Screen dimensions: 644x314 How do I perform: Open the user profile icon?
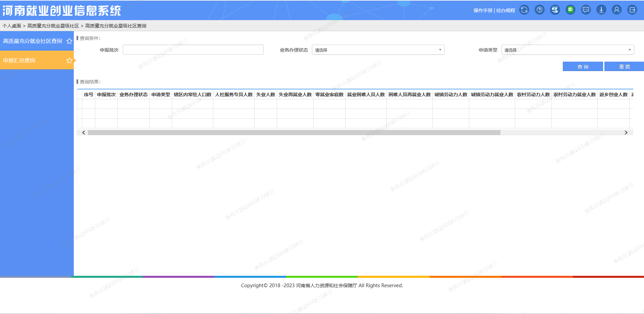[616, 10]
